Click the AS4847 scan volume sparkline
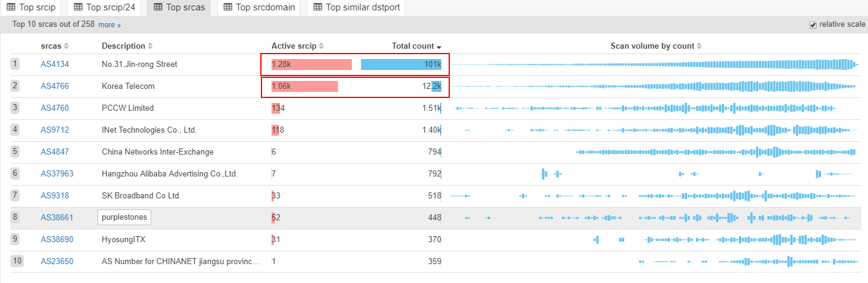The image size is (868, 283). pos(716,152)
